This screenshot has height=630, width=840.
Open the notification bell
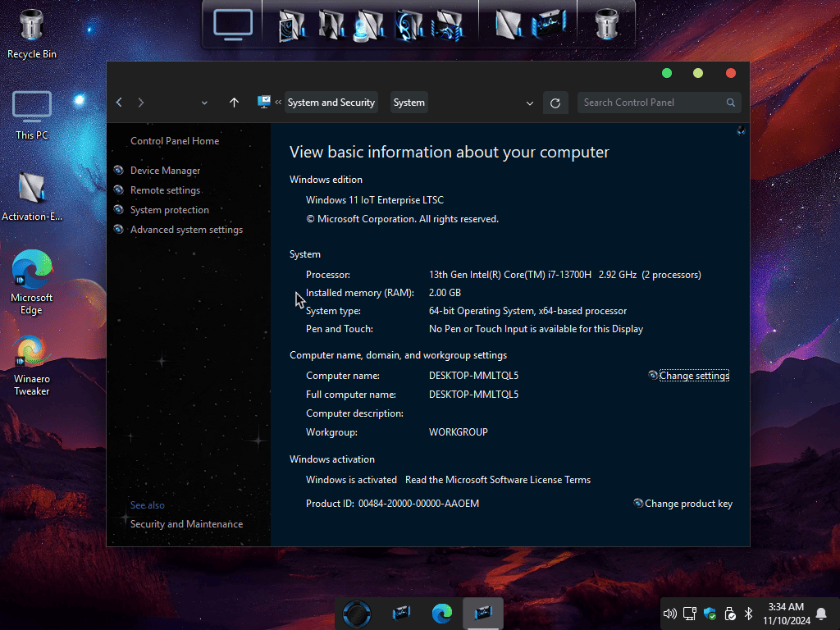click(x=820, y=614)
